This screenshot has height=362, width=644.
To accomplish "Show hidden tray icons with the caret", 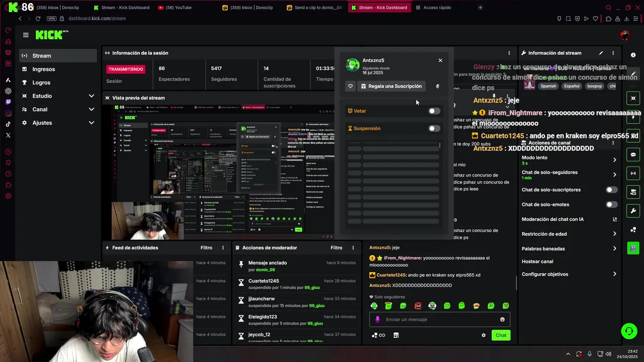I will click(568, 354).
